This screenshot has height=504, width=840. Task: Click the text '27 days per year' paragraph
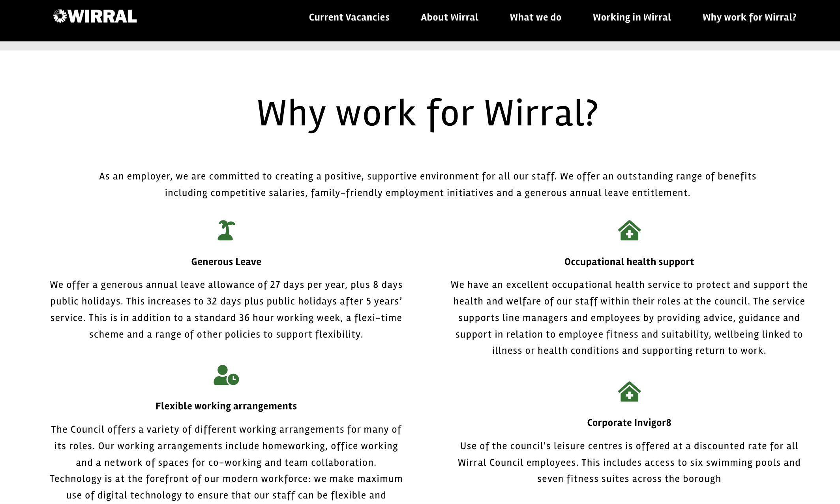point(226,310)
